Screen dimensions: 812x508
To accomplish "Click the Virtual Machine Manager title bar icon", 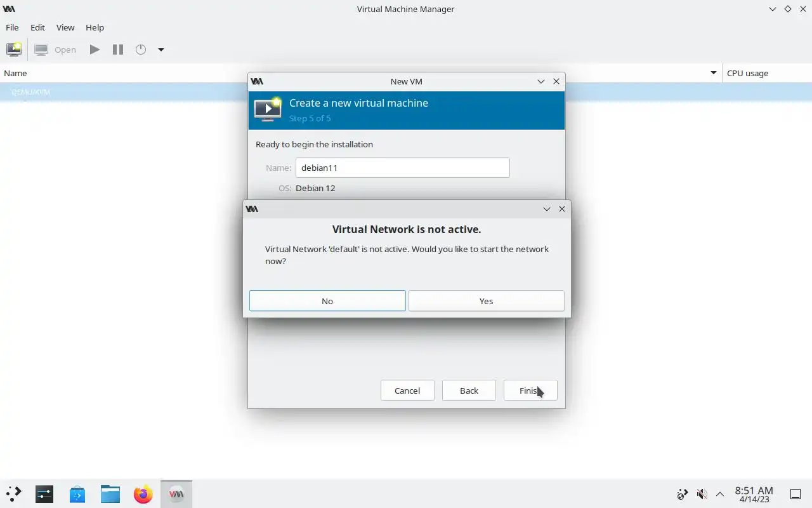I will point(9,9).
